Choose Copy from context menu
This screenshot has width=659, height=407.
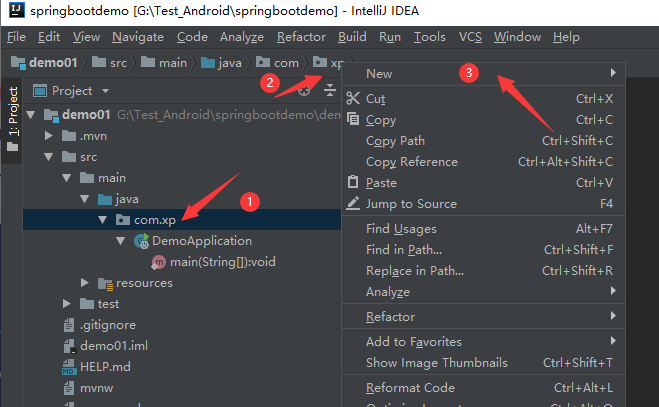[483, 120]
